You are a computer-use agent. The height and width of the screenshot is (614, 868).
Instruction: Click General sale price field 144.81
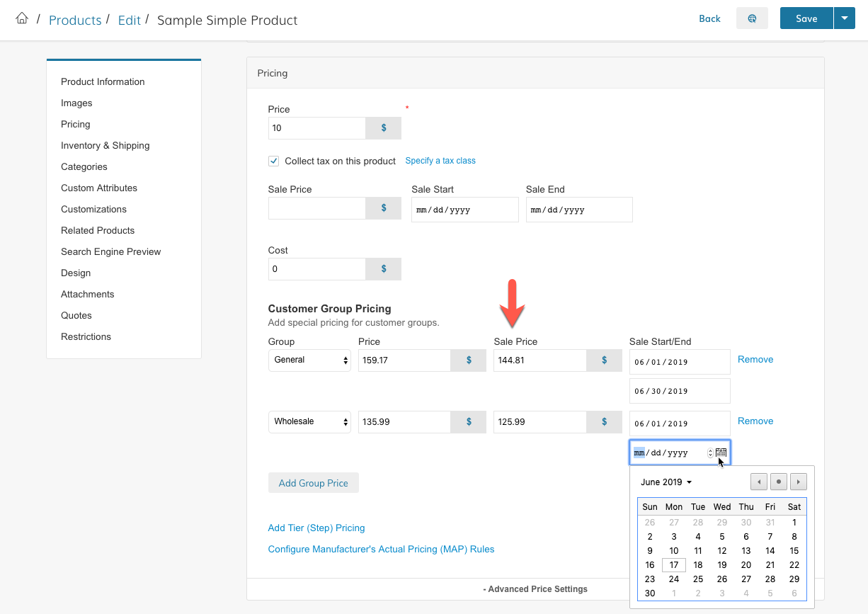[x=540, y=360]
